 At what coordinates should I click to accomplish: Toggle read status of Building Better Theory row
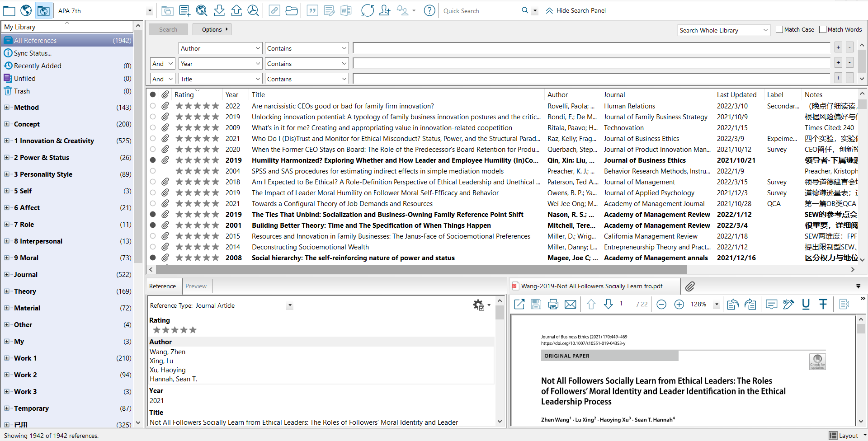(x=153, y=225)
